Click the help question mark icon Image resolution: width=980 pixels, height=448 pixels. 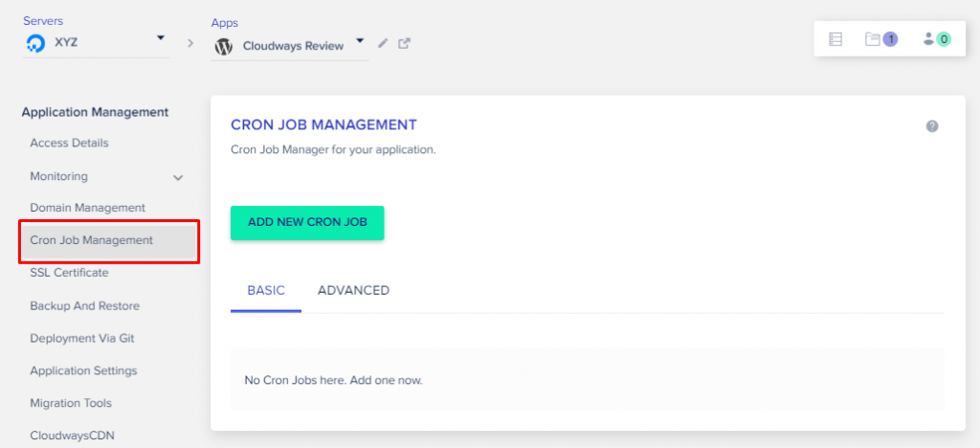[932, 126]
